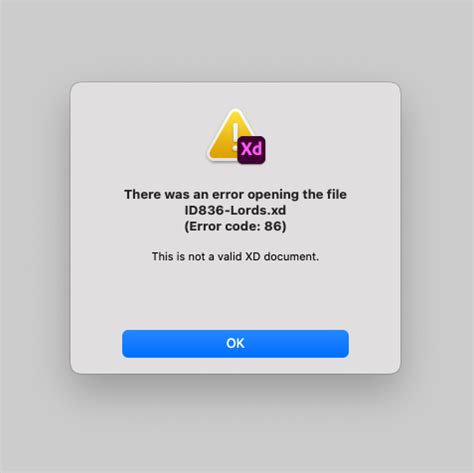Click the Adobe Xd app badge
Viewport: 474px width, 473px height.
251,150
